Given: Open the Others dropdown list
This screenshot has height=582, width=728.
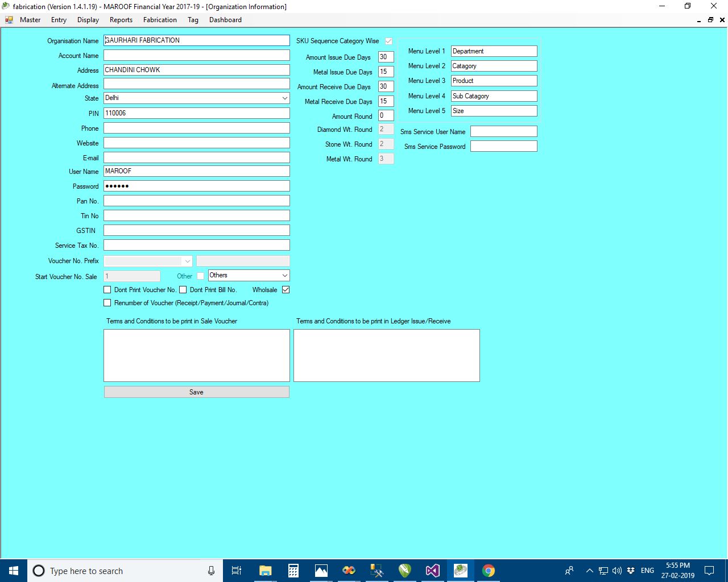Looking at the screenshot, I should click(284, 276).
